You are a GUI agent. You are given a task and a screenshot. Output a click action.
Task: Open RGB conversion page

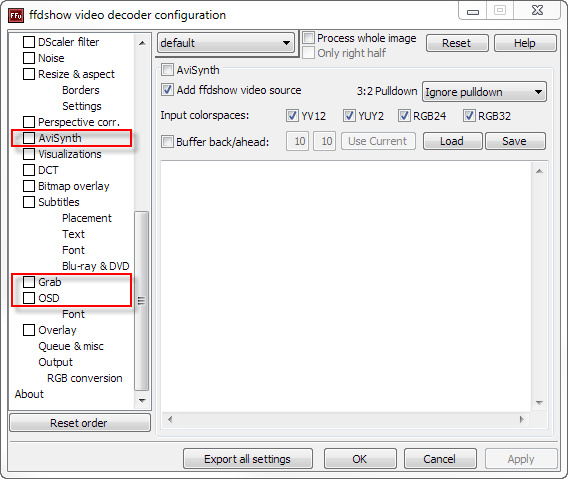[x=85, y=378]
